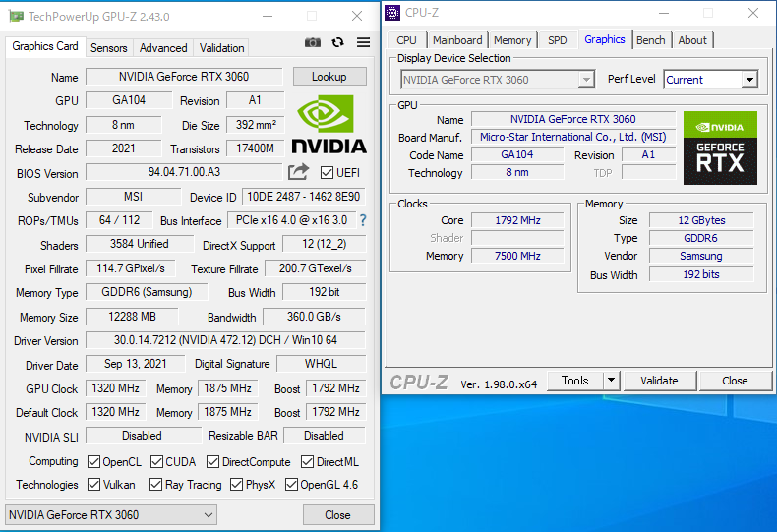This screenshot has width=777, height=532.
Task: Toggle the Vulkan checkbox
Action: 93,484
